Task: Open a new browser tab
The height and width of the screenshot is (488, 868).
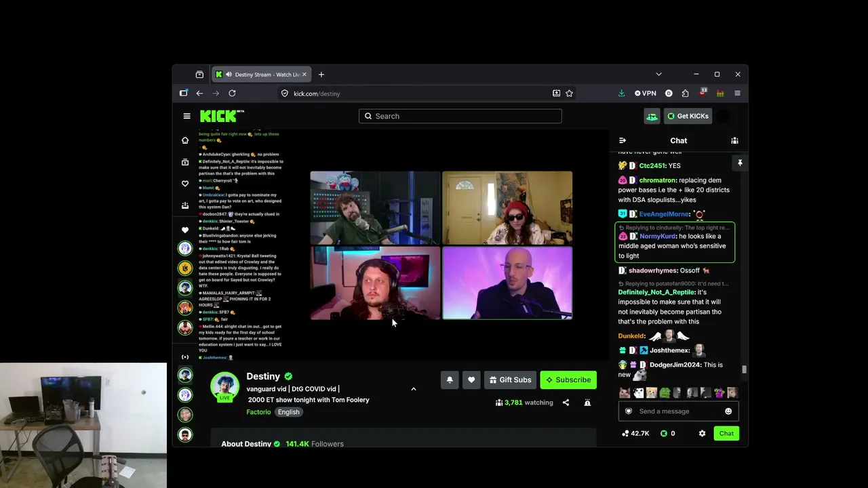Action: tap(321, 75)
